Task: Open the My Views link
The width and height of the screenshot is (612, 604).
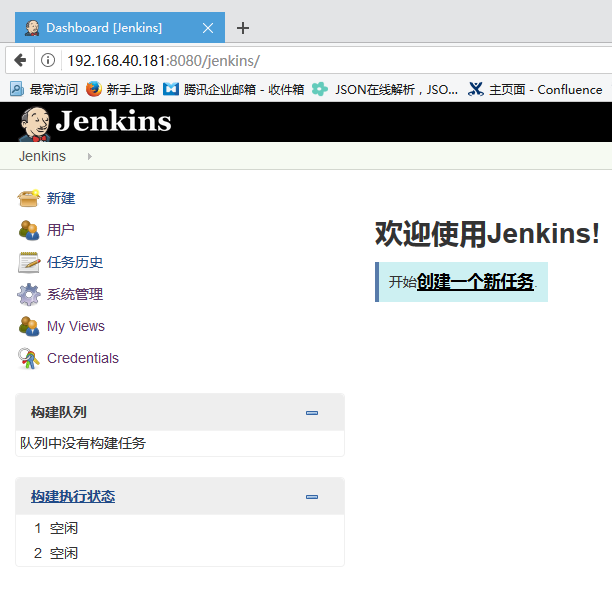Action: click(x=76, y=327)
